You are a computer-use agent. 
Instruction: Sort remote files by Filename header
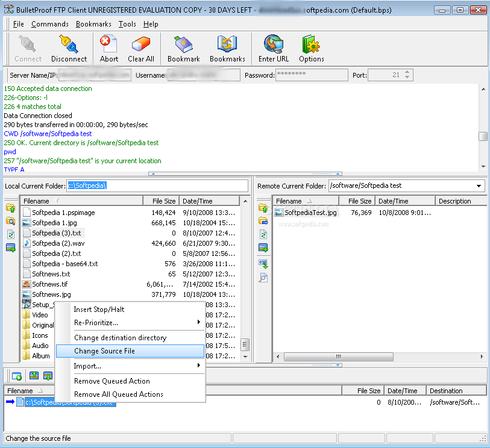point(306,201)
